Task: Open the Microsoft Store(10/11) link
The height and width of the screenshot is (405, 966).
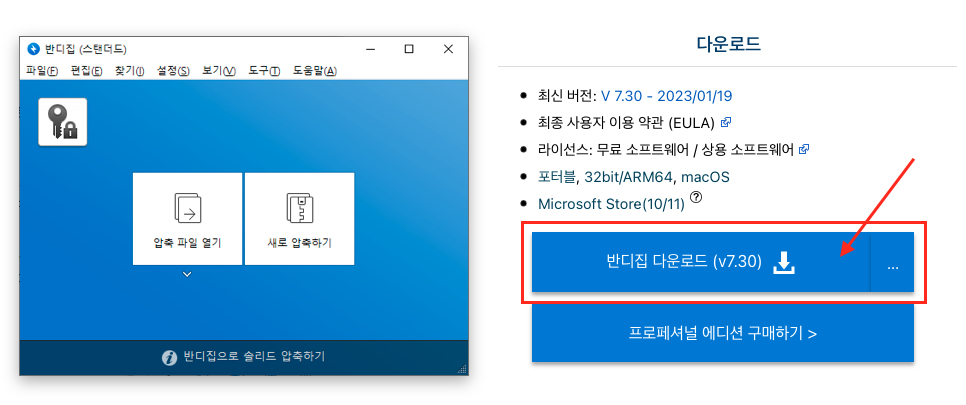Action: [611, 204]
